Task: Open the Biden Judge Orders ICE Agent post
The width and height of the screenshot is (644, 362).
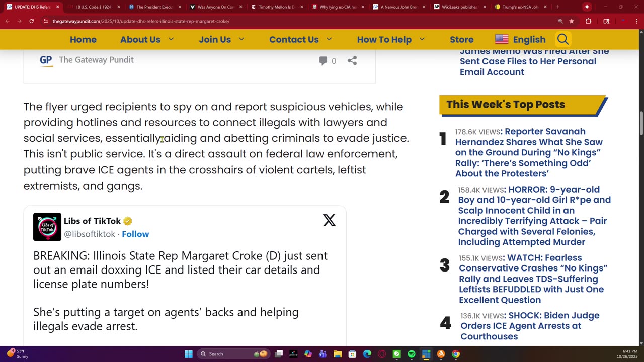Action: [530, 326]
